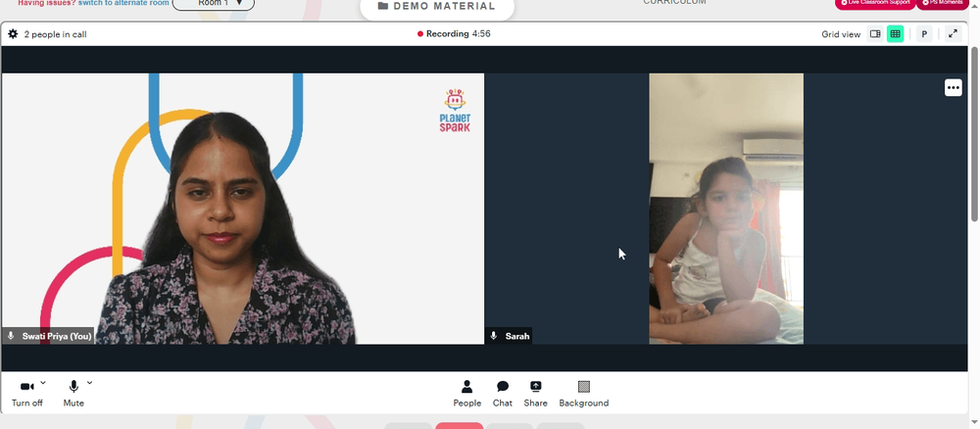Click the page vertical scrollbar thumb
This screenshot has height=429, width=980.
pos(974,133)
